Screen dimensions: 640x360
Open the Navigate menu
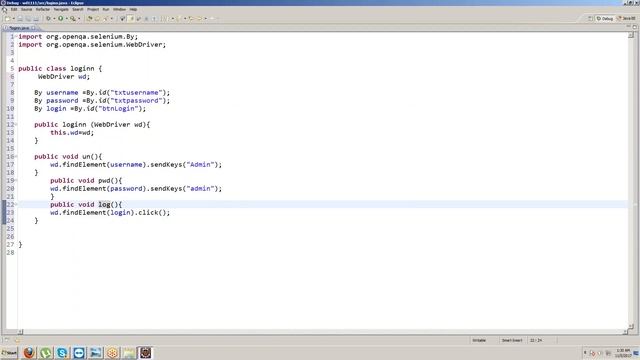pos(61,9)
